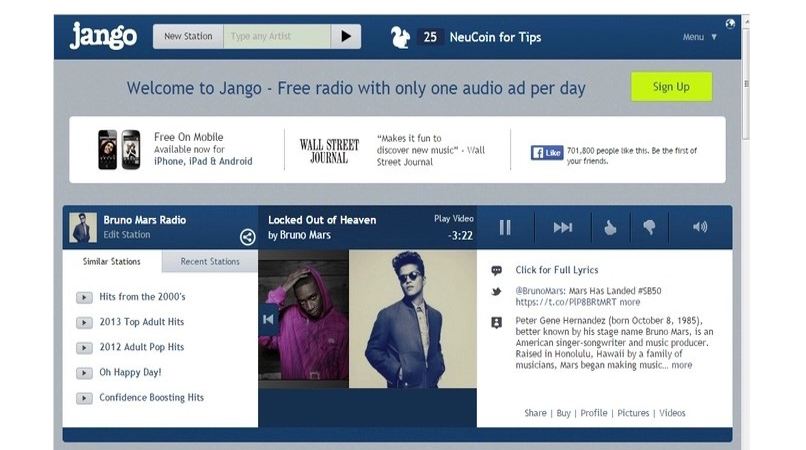Image resolution: width=806 pixels, height=450 pixels.
Task: Open the volume speaker control
Action: pyautogui.click(x=700, y=227)
